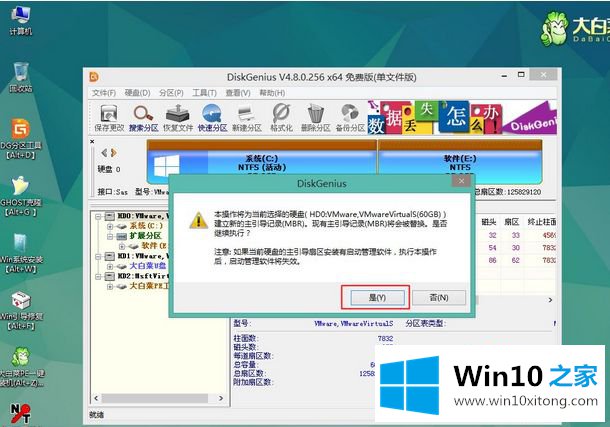Expand the 大白菜PE tree node
Image resolution: width=610 pixels, height=427 pixels.
[x=110, y=287]
